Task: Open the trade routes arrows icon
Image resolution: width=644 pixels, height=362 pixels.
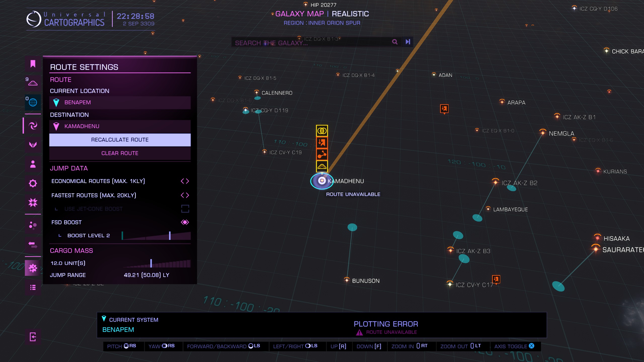Action: 33,244
